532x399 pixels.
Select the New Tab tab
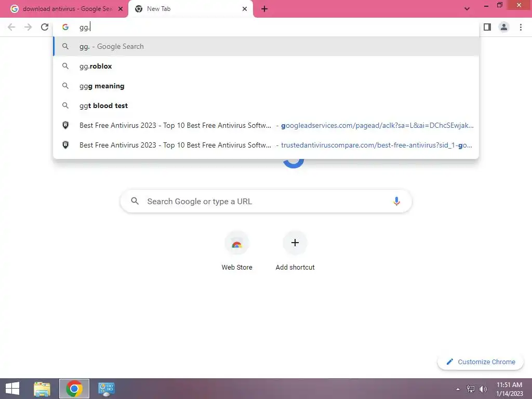coord(190,9)
